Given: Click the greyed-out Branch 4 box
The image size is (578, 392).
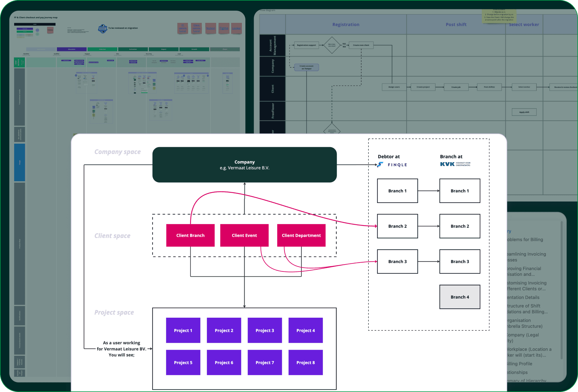Looking at the screenshot, I should click(460, 297).
